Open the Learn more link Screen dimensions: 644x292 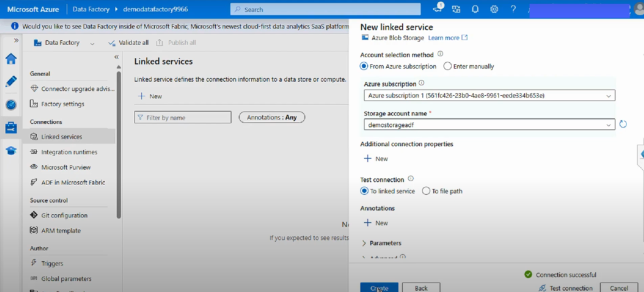[x=448, y=38]
